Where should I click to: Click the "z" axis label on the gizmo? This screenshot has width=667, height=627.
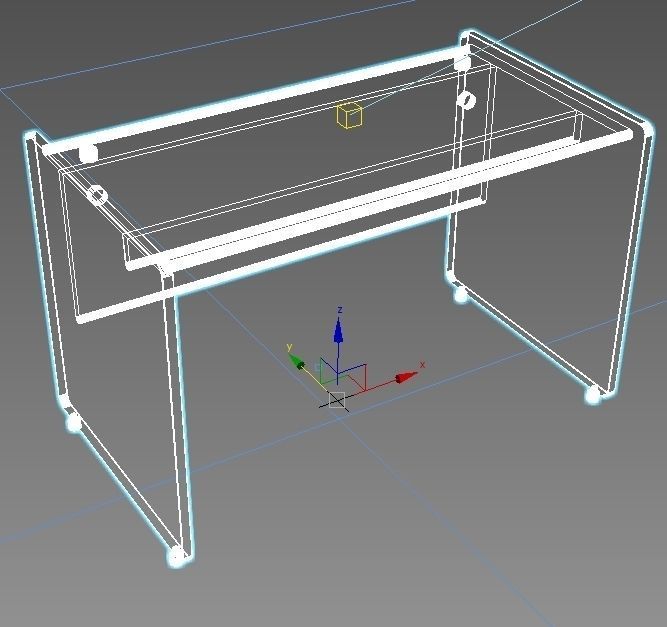339,310
